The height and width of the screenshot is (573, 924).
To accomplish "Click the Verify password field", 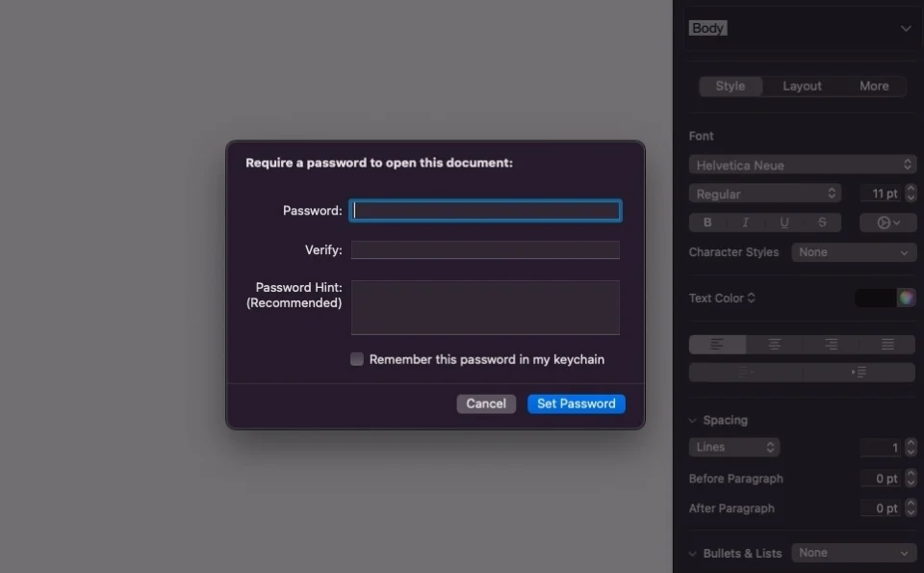I will [x=485, y=250].
